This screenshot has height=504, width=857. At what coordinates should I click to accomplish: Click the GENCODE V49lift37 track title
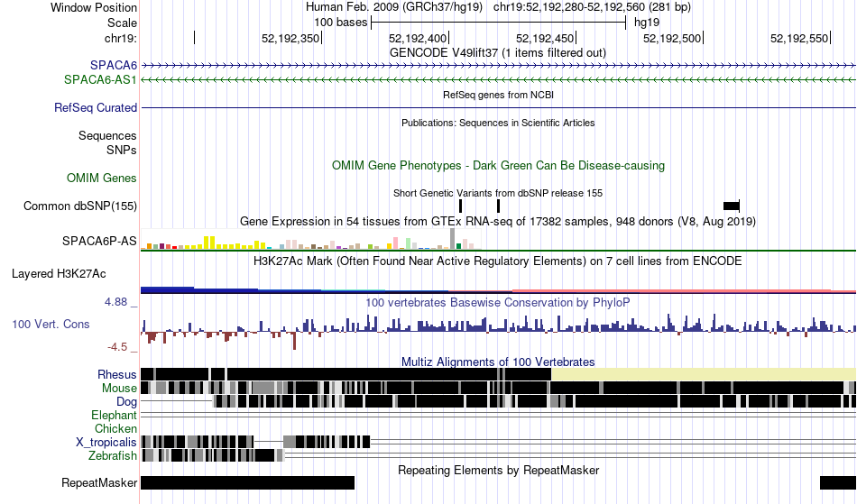click(x=497, y=53)
